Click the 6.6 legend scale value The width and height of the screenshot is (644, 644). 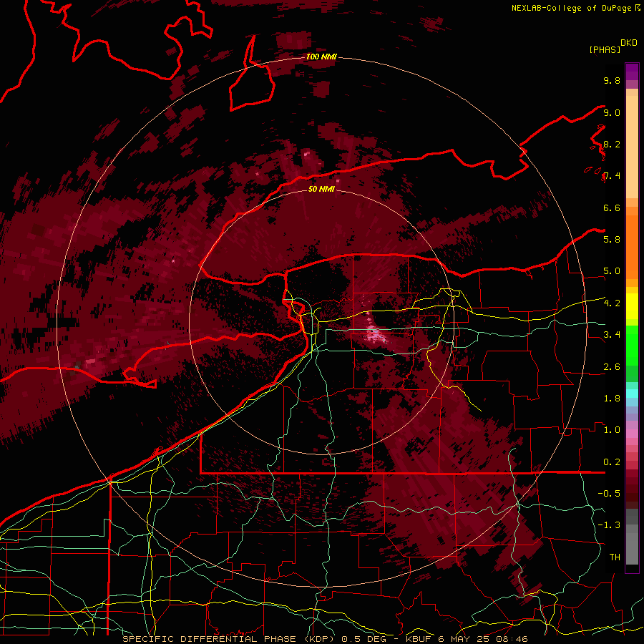point(612,208)
